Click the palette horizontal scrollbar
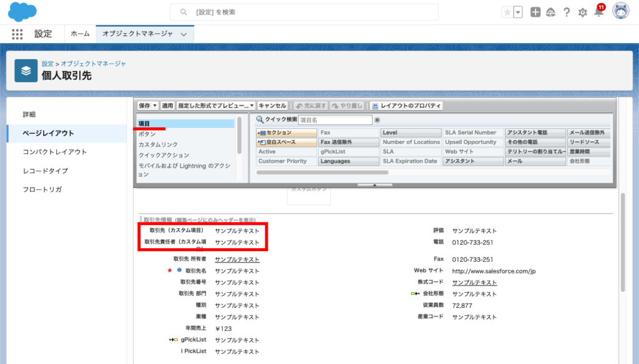The image size is (639, 364). 323,173
